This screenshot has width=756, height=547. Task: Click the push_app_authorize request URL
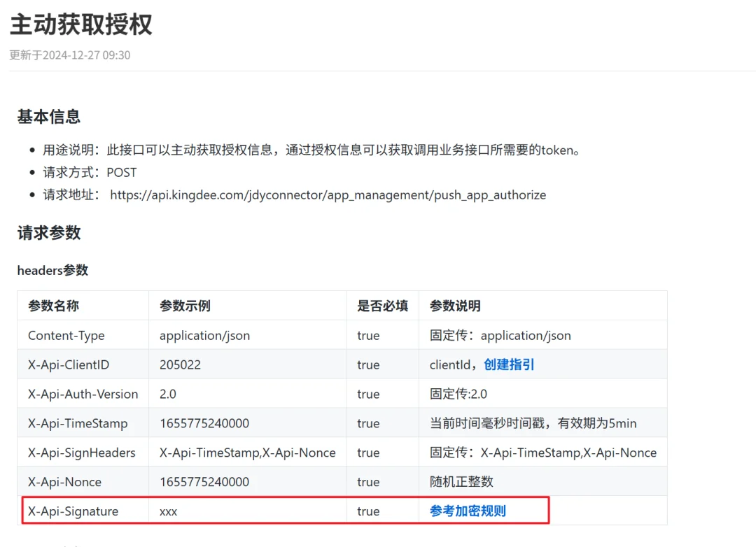click(x=328, y=194)
